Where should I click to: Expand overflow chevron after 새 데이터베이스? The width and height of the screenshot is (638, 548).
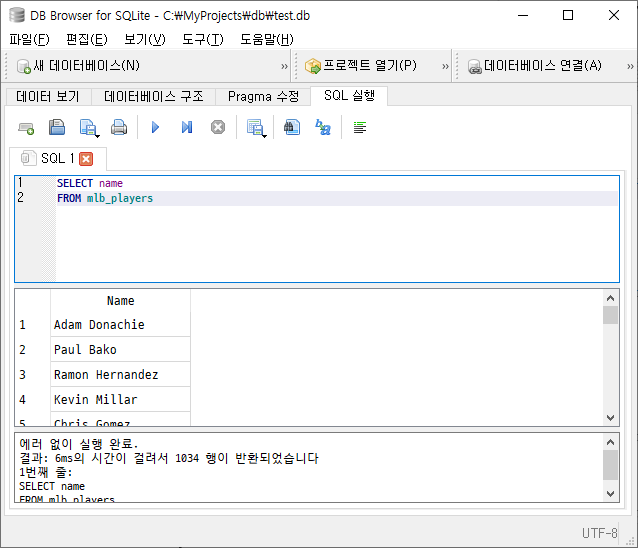click(284, 66)
